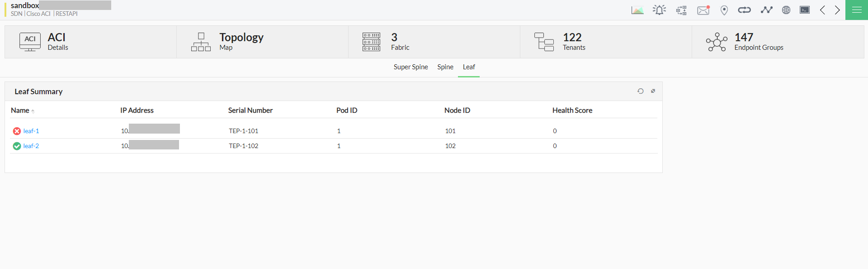Click the Tenants tree icon

tap(544, 42)
